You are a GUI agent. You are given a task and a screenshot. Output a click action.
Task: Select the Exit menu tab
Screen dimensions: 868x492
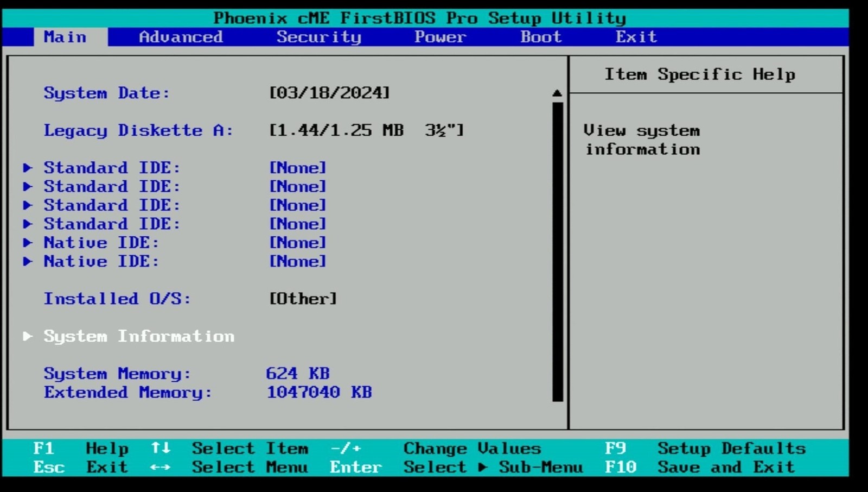point(636,37)
